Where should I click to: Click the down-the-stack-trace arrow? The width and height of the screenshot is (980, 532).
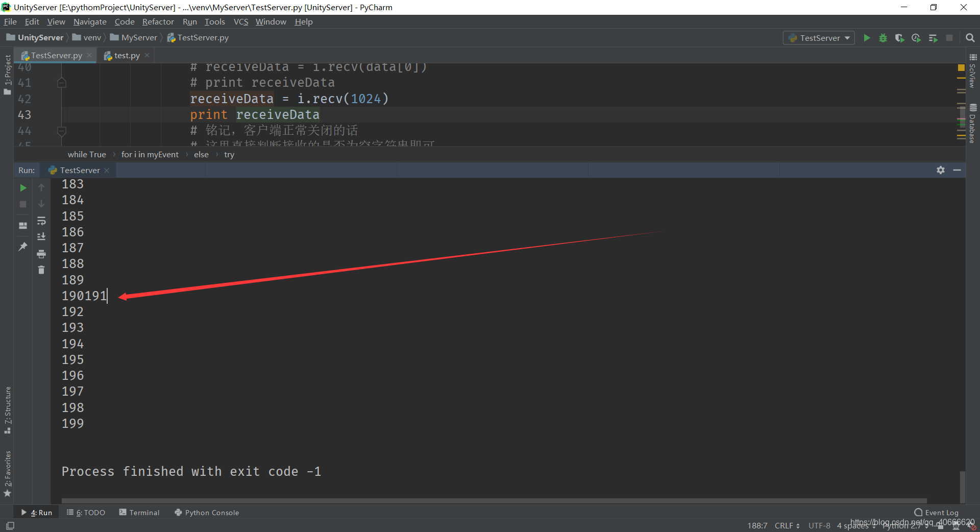tap(41, 204)
